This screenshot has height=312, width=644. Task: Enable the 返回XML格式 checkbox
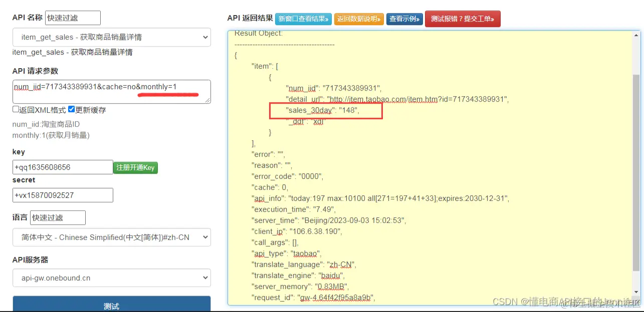click(16, 110)
